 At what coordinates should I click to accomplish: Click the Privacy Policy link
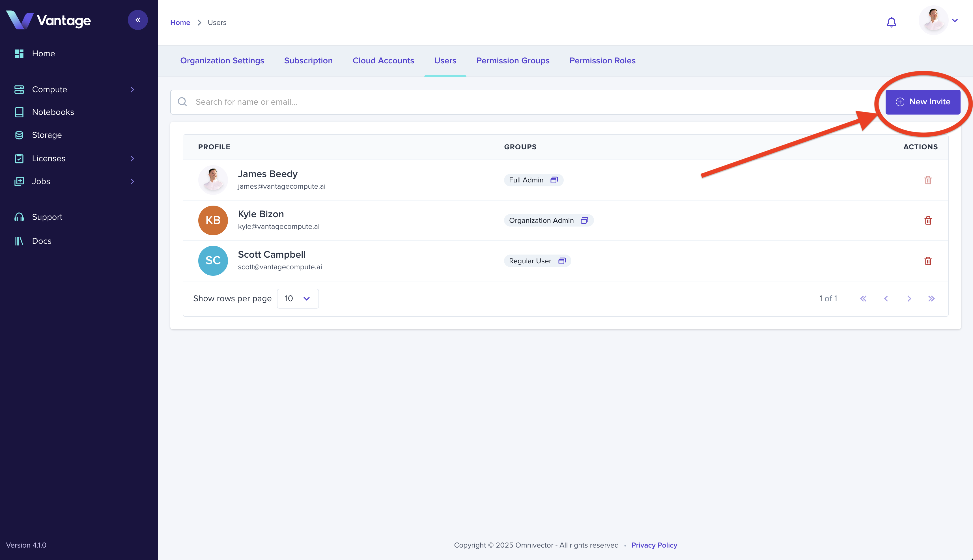pyautogui.click(x=654, y=545)
